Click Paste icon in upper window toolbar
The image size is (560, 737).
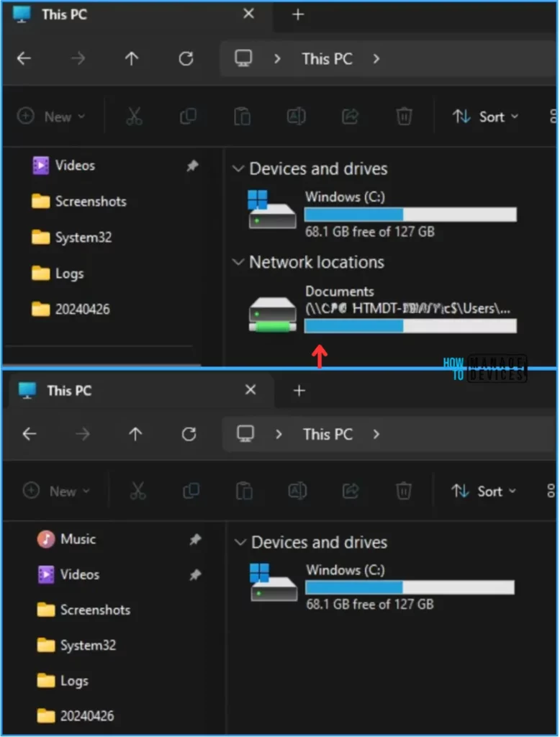[x=242, y=116]
